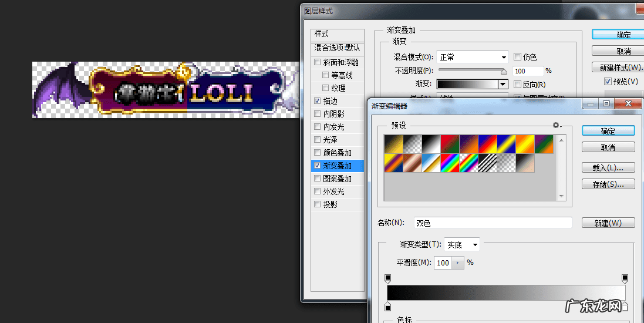
Task: Select the full spectrum gradient preset
Action: (450, 163)
